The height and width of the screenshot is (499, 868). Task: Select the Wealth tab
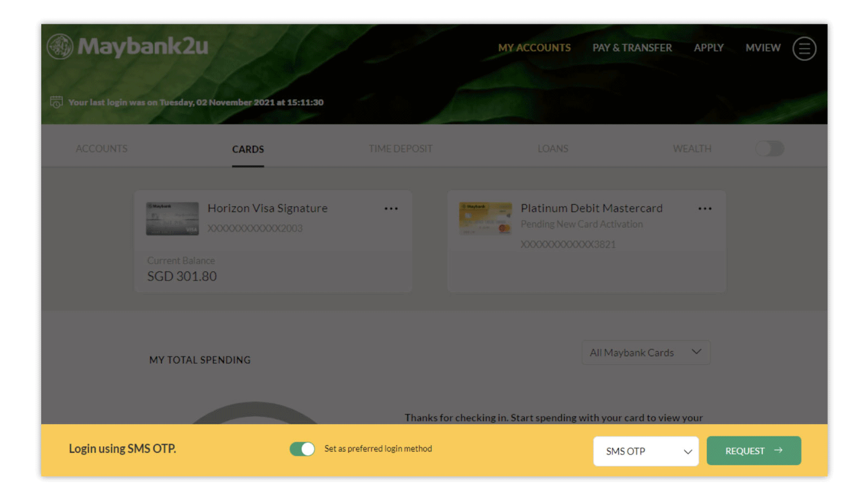[692, 149]
